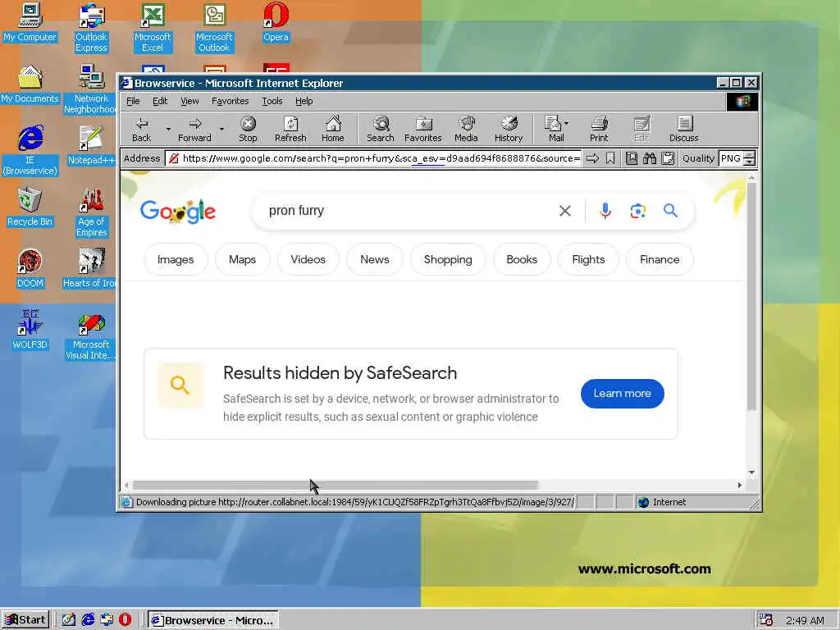Open the Favorites toolbar button

click(x=422, y=129)
